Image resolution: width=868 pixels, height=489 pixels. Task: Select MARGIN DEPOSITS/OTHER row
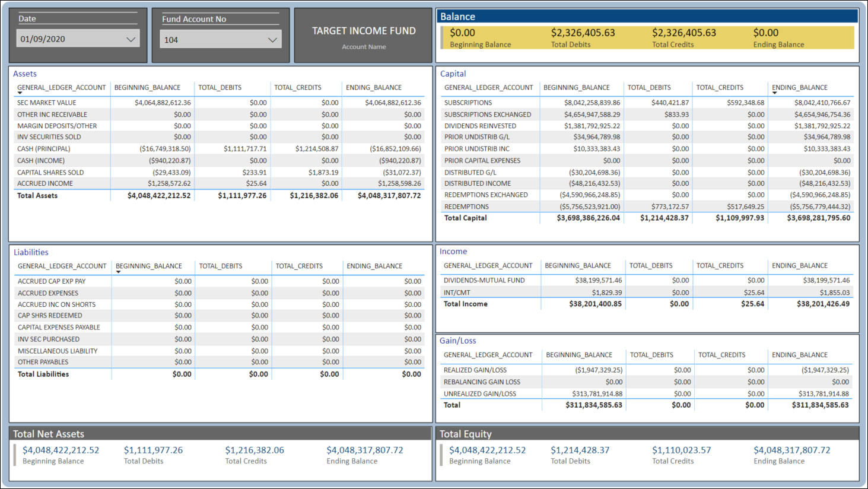coord(220,126)
